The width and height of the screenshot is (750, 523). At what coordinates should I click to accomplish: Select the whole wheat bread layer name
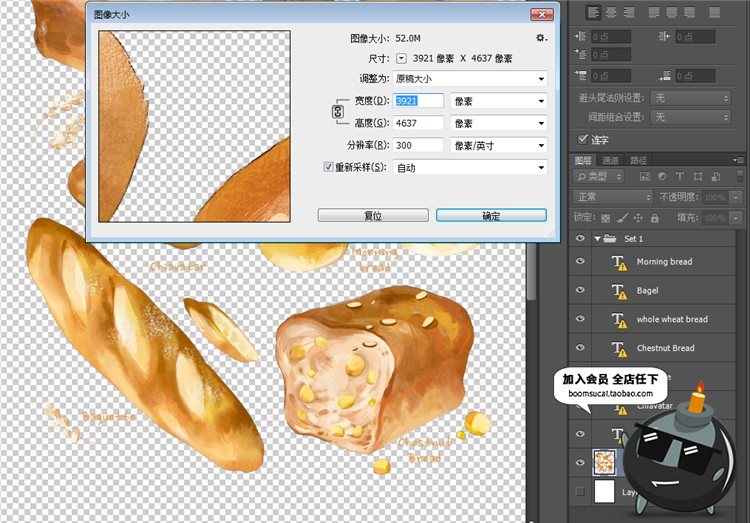672,319
